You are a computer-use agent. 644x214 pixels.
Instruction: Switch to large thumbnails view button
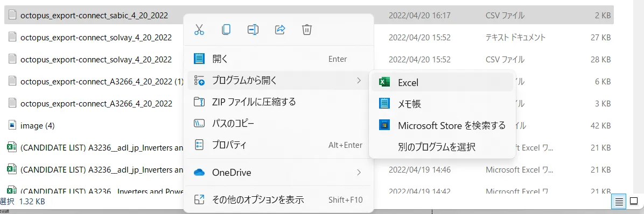pyautogui.click(x=634, y=201)
